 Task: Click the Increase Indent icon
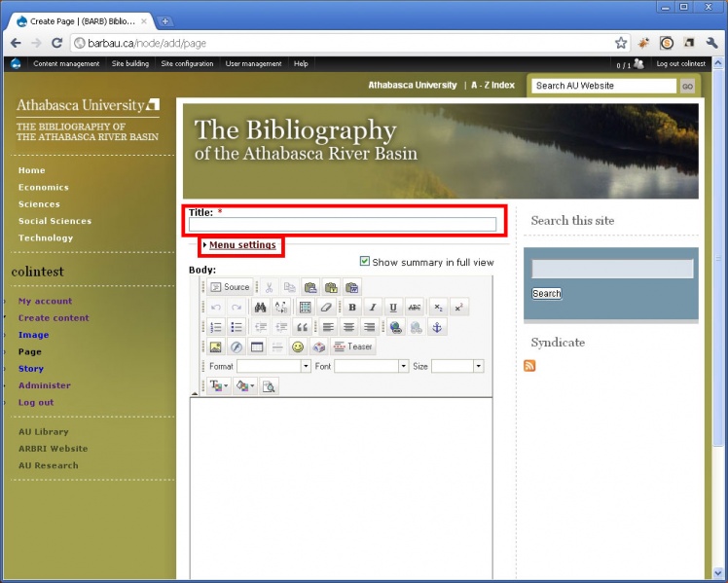click(281, 327)
